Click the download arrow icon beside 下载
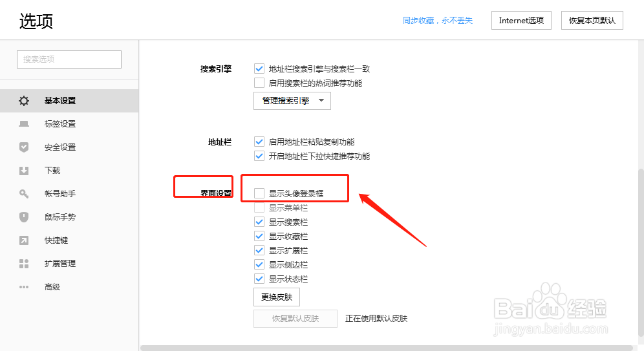This screenshot has height=351, width=644. coord(24,171)
